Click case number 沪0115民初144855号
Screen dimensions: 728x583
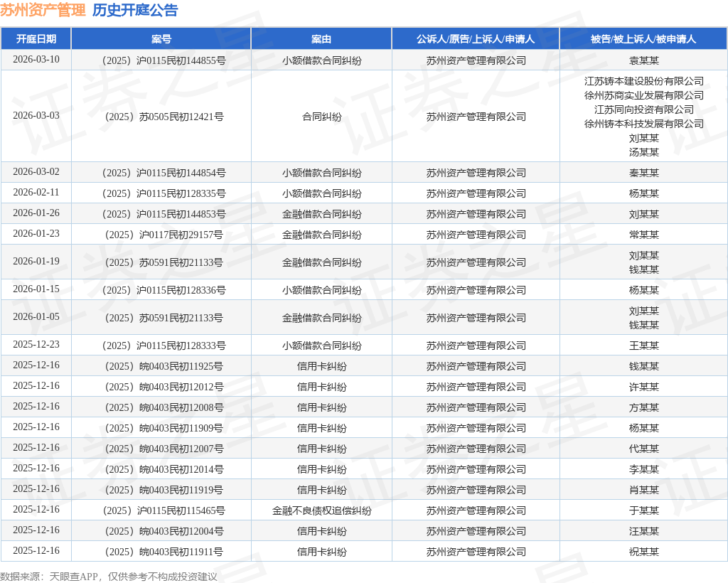[164, 60]
